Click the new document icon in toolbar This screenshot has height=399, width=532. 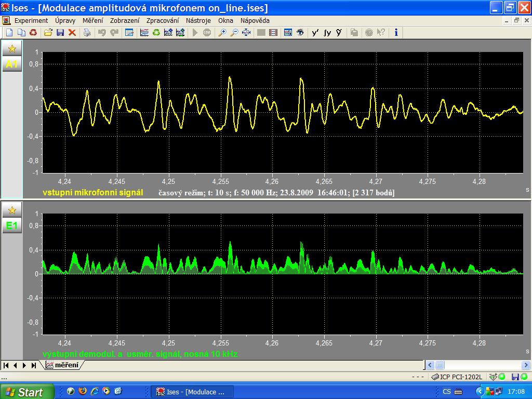[9, 33]
